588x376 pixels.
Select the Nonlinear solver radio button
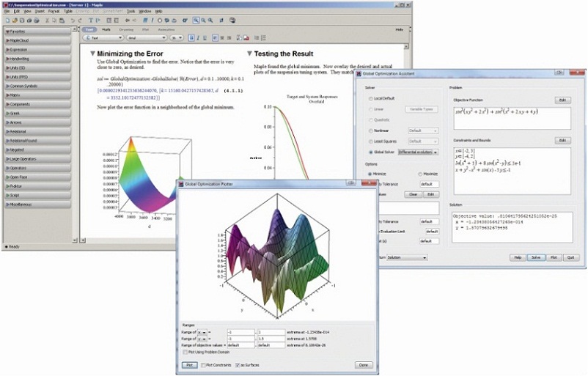click(x=370, y=131)
